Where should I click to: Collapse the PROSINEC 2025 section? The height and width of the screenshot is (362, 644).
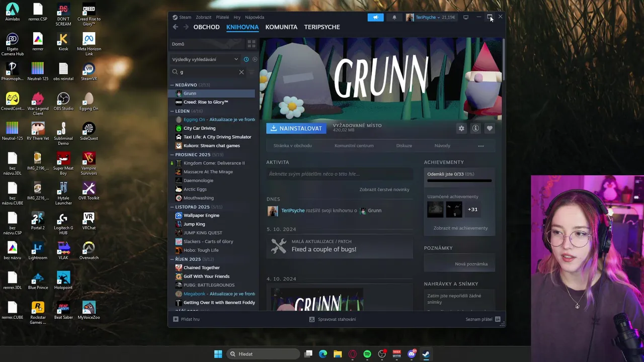click(172, 155)
